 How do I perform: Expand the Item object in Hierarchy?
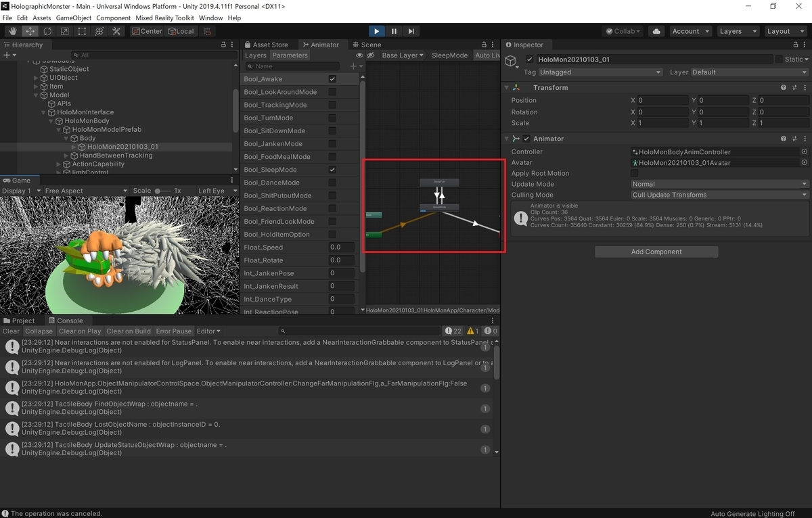[x=37, y=87]
